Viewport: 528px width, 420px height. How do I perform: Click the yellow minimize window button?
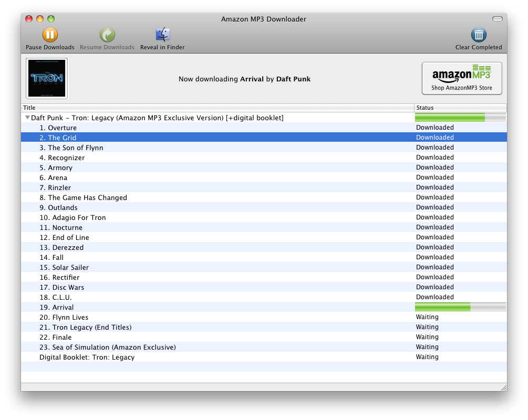click(x=40, y=19)
